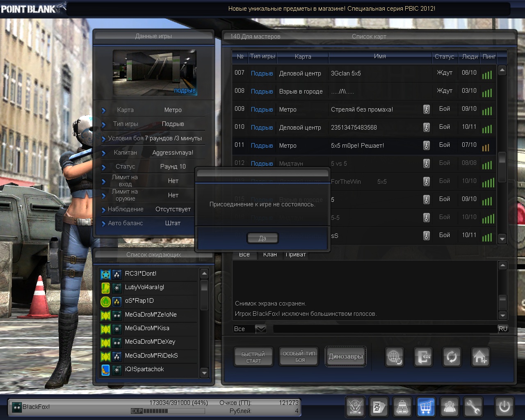Open the community friends icon
This screenshot has width=525, height=420.
coord(450,407)
